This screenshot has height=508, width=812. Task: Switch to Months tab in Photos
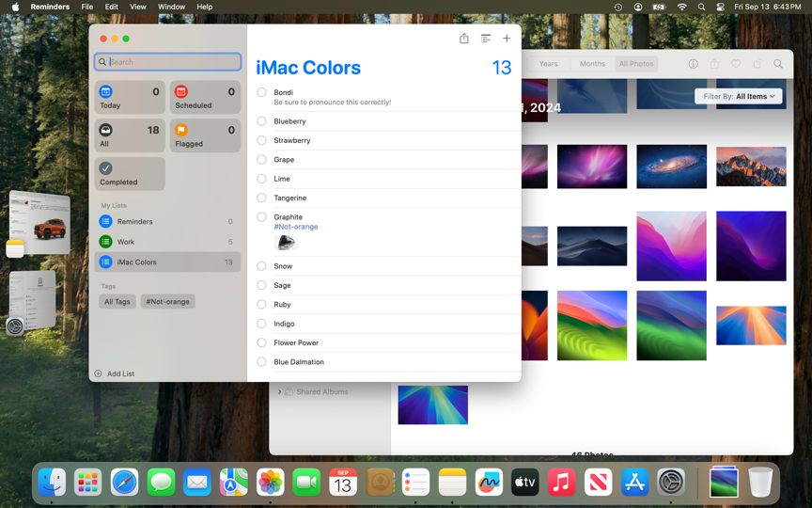pyautogui.click(x=592, y=64)
